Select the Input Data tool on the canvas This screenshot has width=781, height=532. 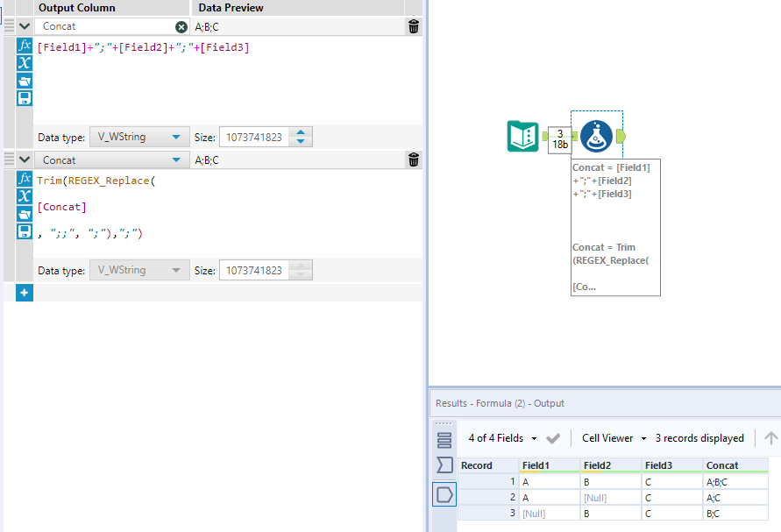tap(523, 134)
